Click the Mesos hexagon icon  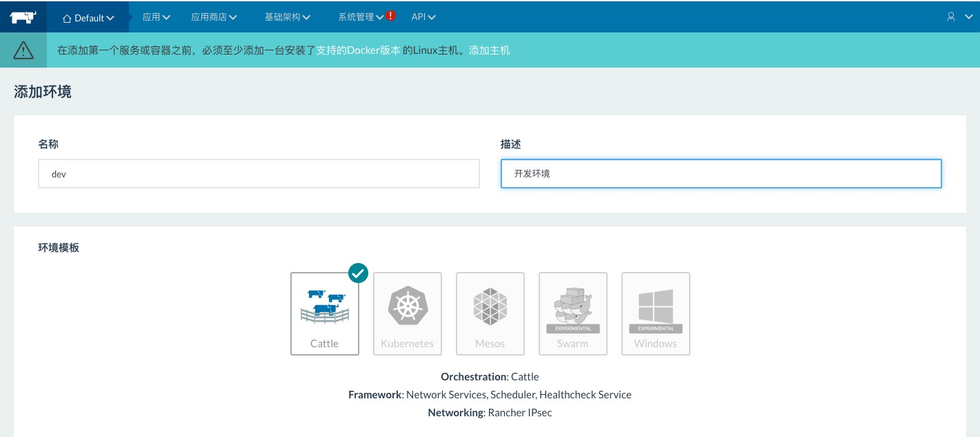490,306
